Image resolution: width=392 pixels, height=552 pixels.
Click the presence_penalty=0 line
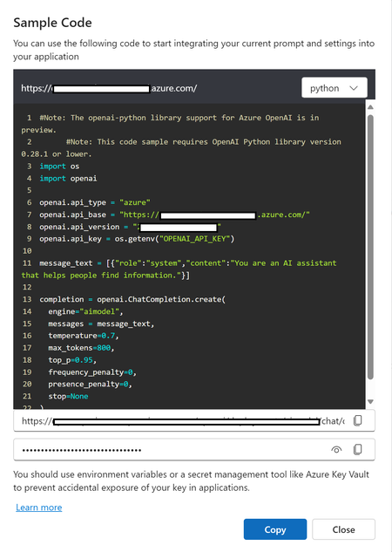pyautogui.click(x=90, y=384)
